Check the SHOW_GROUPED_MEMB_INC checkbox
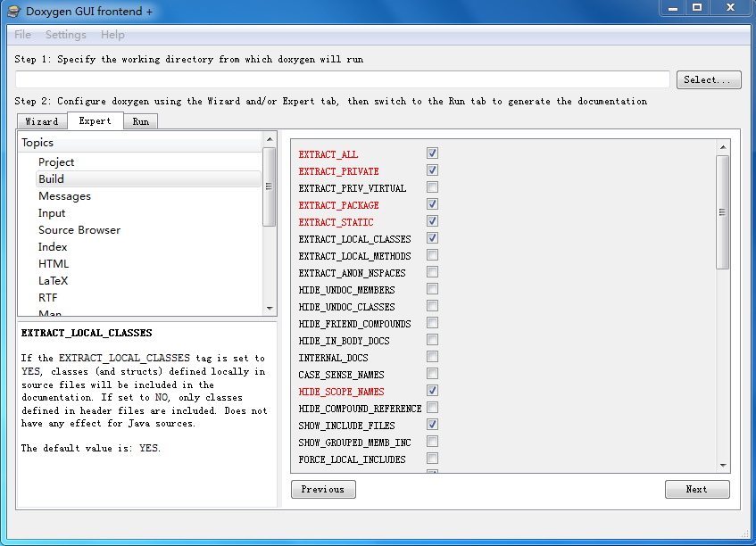Screen dimensions: 756x546 (433, 442)
